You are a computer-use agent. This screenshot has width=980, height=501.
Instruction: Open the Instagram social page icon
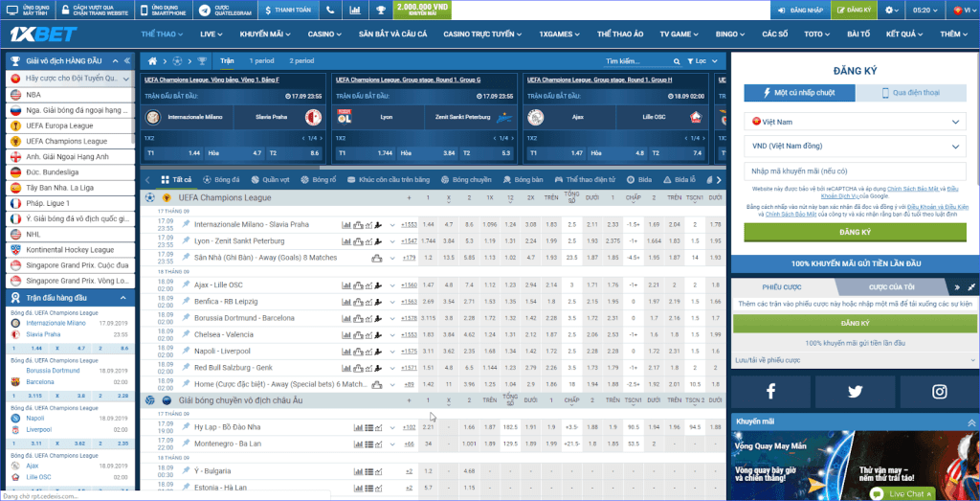[939, 391]
